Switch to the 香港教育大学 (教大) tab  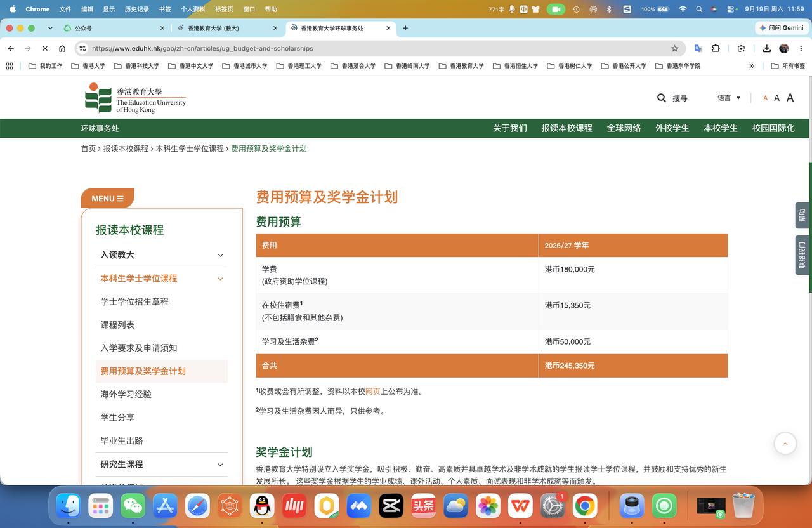[228, 28]
